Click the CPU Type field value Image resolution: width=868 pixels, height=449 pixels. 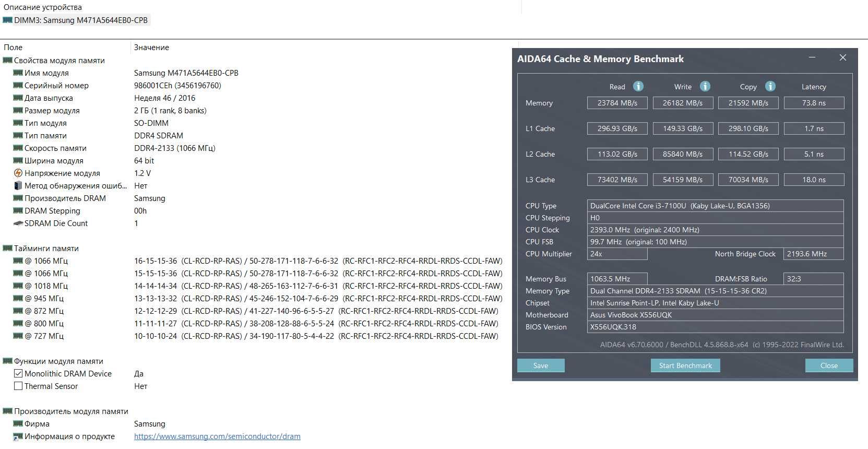click(x=716, y=206)
